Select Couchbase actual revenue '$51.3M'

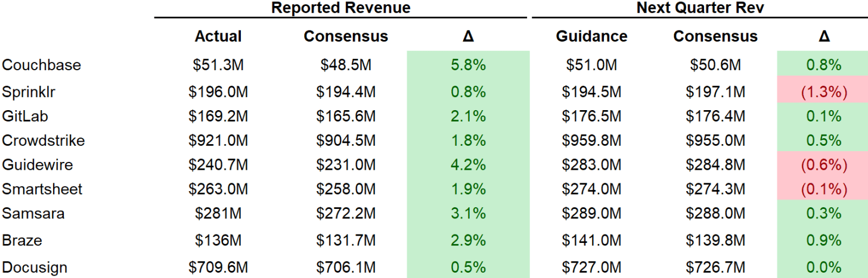coord(218,65)
